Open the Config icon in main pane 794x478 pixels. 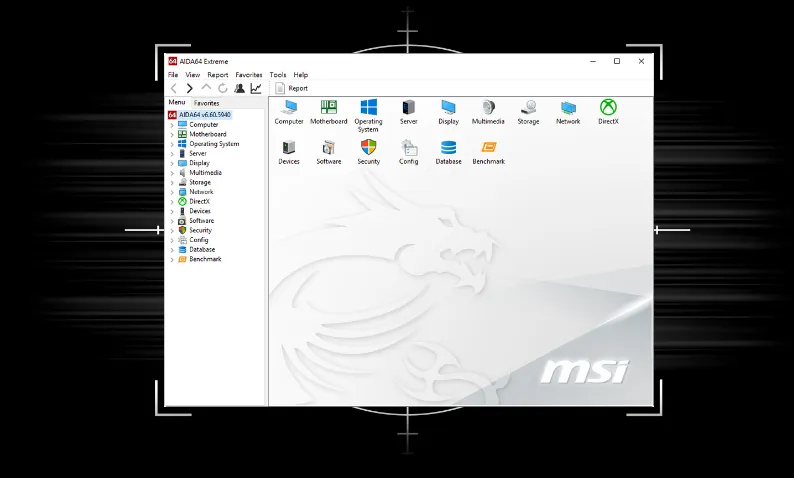point(408,152)
